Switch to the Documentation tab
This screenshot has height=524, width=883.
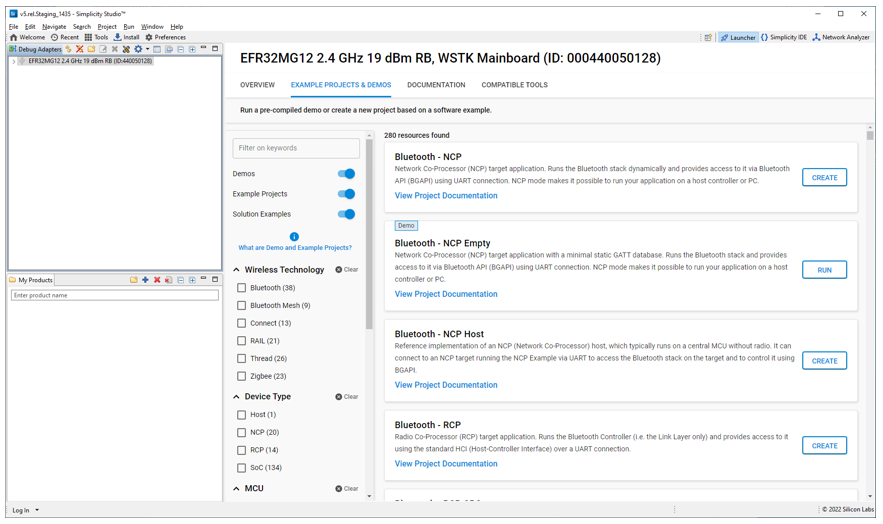(x=436, y=85)
